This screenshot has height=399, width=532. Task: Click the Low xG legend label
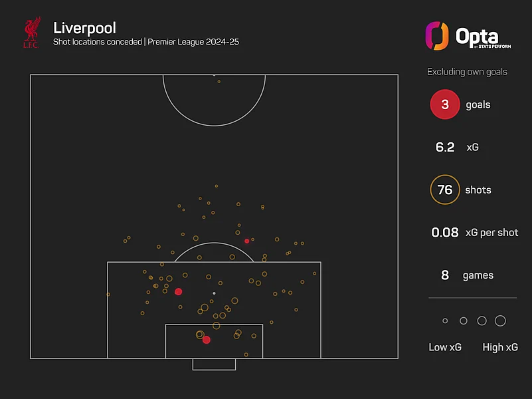445,347
